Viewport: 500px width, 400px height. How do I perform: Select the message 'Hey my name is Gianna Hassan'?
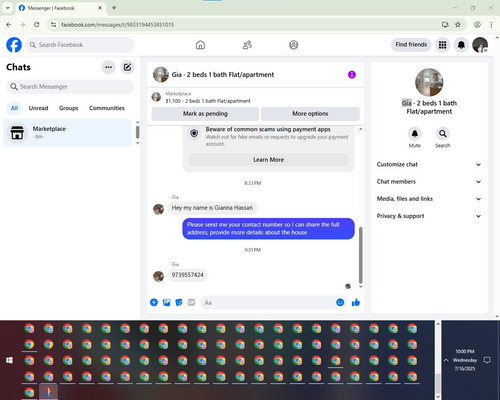pyautogui.click(x=212, y=208)
